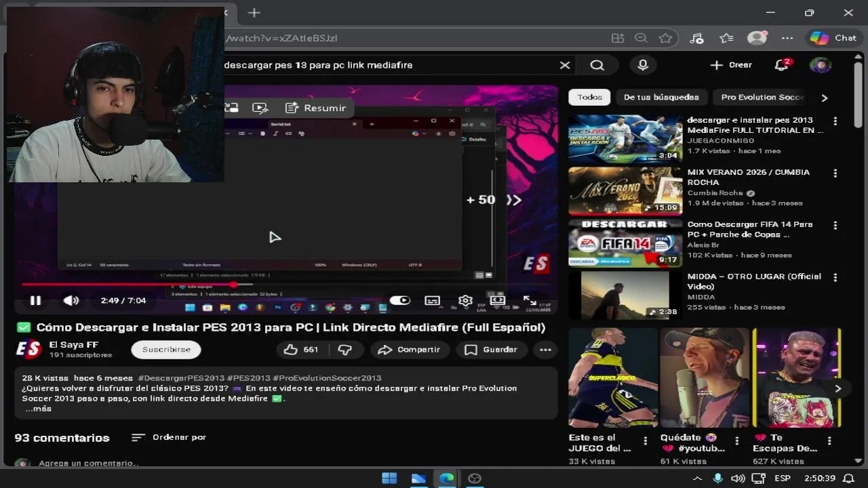The image size is (868, 488).
Task: Click the zoom-out magnifier in the address bar
Action: (x=641, y=39)
